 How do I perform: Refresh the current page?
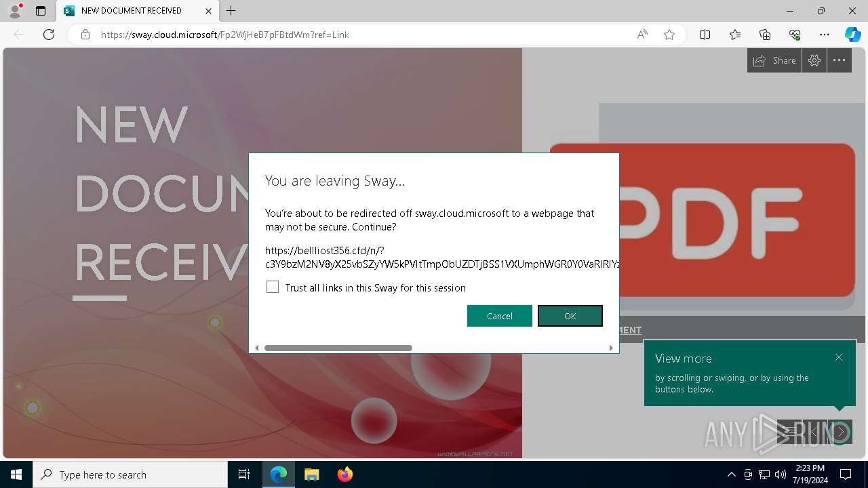pyautogui.click(x=49, y=35)
